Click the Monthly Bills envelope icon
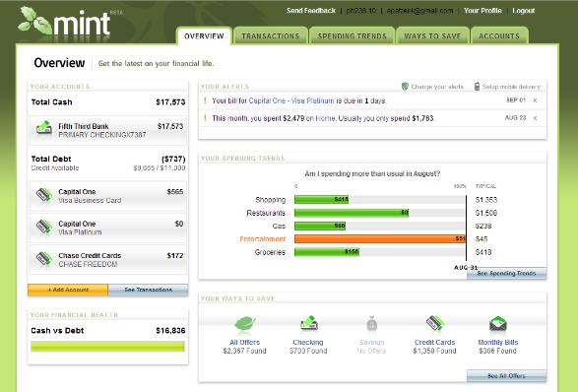Screen dimensions: 578x392 tap(498, 324)
